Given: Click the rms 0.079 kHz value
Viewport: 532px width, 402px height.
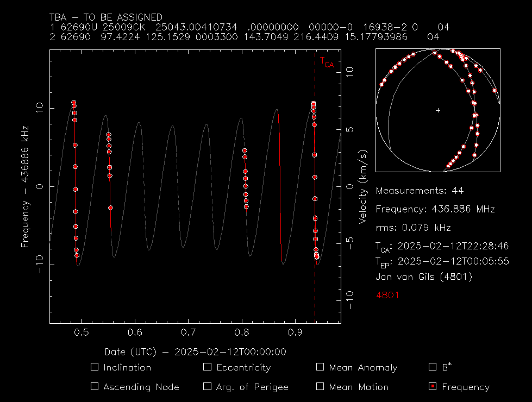Looking at the screenshot, I should coord(413,228).
